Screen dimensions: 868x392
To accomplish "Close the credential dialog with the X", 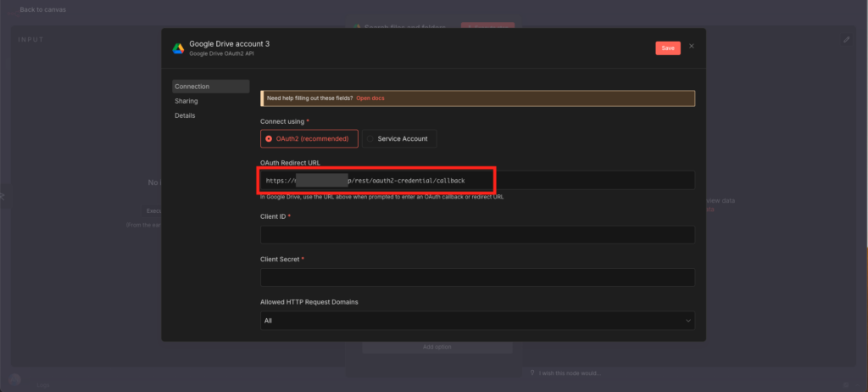I will coord(691,47).
